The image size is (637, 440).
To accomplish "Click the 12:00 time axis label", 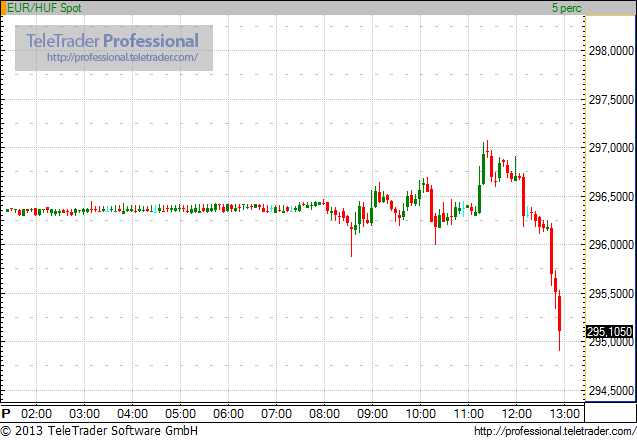I will pyautogui.click(x=516, y=414).
